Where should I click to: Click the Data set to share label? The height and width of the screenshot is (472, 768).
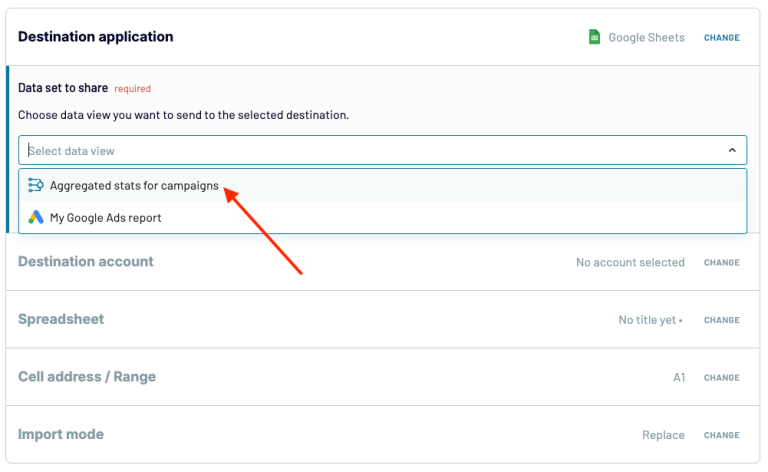63,88
